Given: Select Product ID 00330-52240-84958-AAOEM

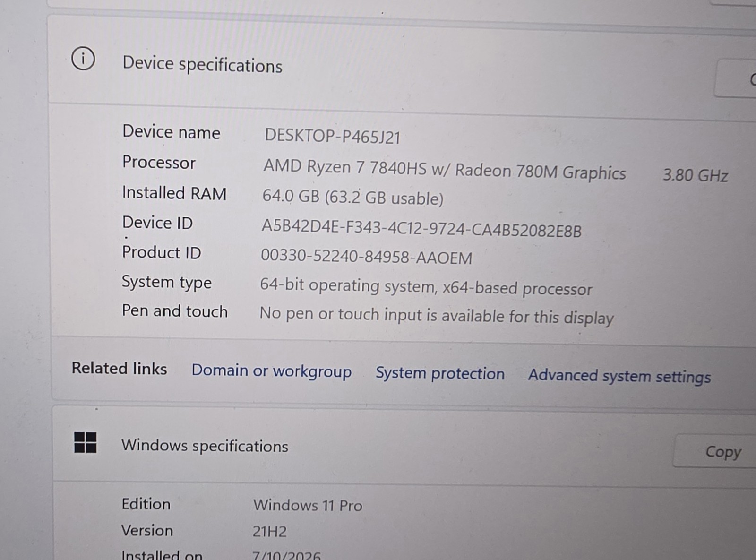Looking at the screenshot, I should (367, 257).
